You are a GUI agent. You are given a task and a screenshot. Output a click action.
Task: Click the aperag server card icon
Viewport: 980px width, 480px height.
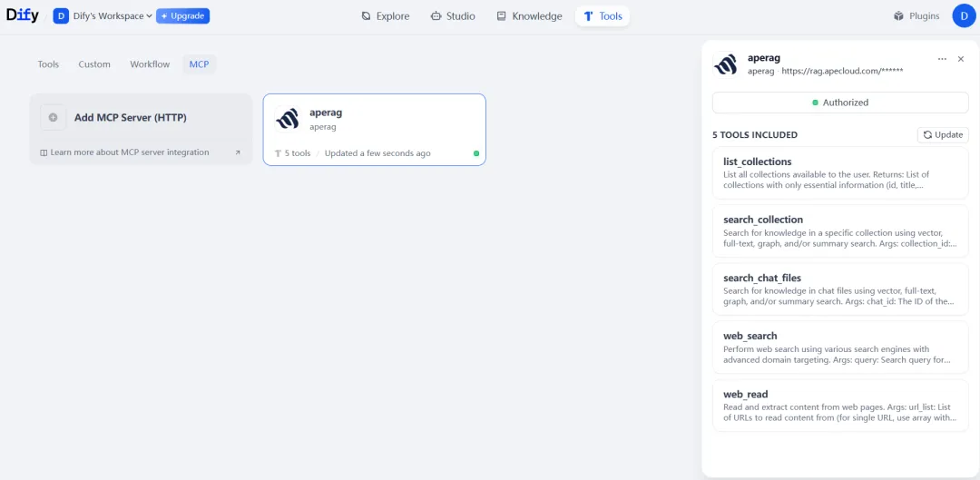tap(288, 119)
